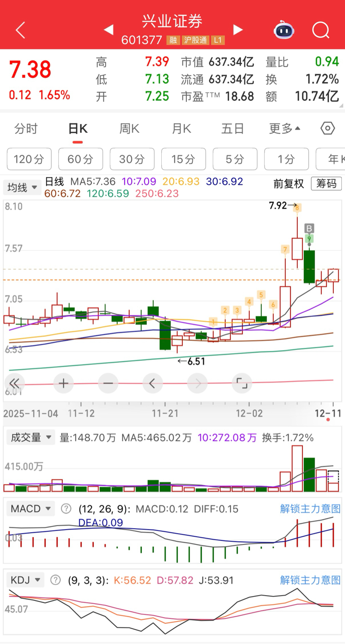This screenshot has width=345, height=644.
Task: Tap the 换 1.72% turnover value
Action: tap(322, 79)
